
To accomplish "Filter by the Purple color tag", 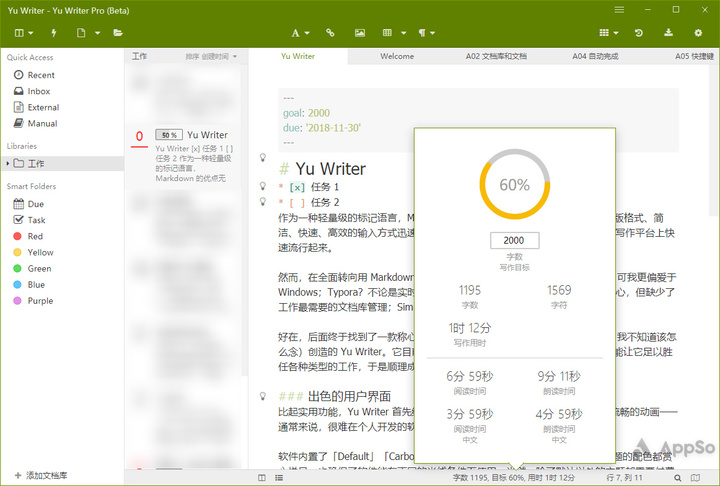I will coord(34,300).
